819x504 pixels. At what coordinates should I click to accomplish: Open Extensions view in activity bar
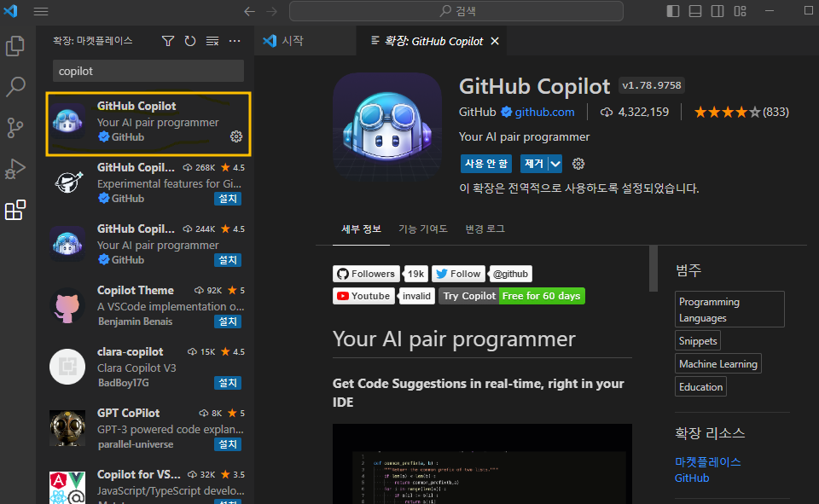coord(15,210)
